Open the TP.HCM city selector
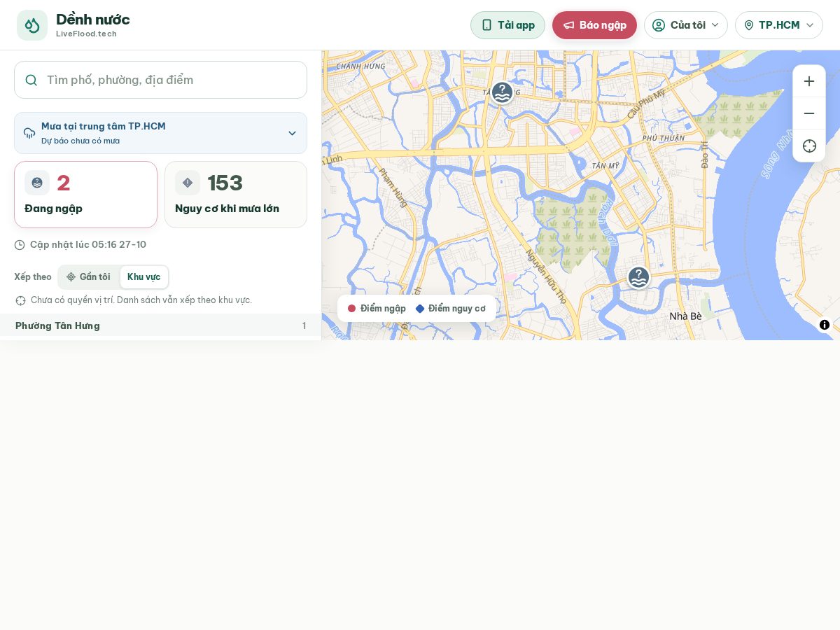Viewport: 840px width, 630px height. coord(779,25)
